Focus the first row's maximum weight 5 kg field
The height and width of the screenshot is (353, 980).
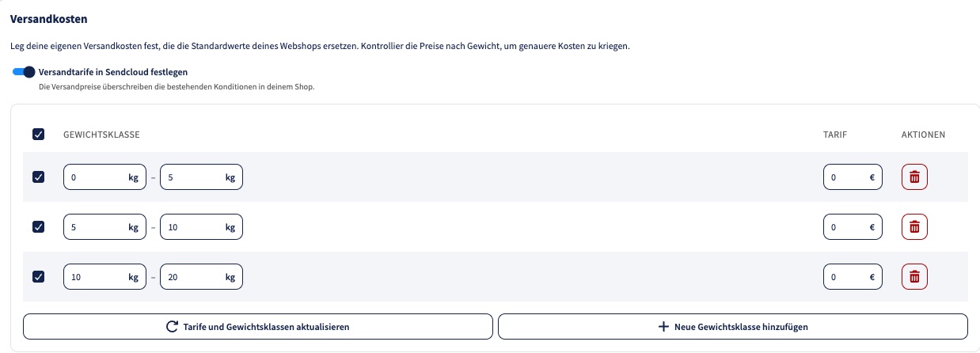(201, 177)
